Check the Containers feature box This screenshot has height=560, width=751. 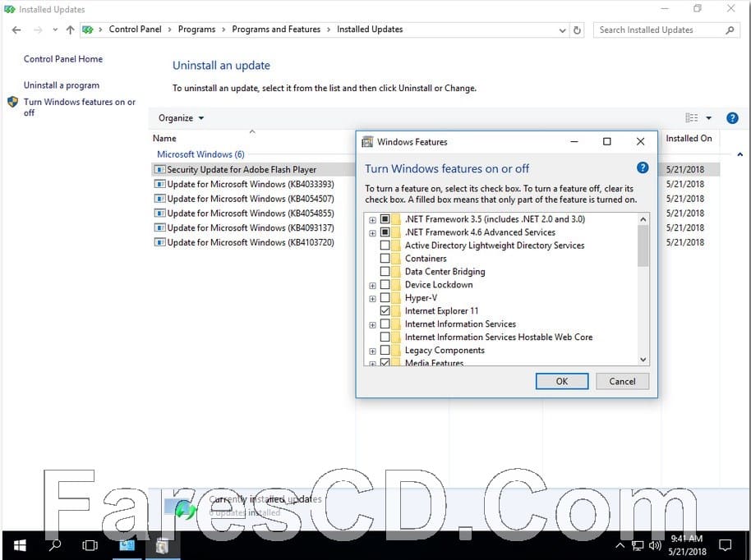385,258
